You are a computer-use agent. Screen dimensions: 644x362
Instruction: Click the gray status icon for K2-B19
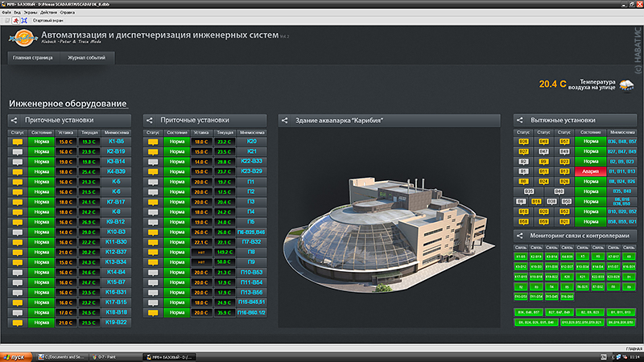point(17,150)
